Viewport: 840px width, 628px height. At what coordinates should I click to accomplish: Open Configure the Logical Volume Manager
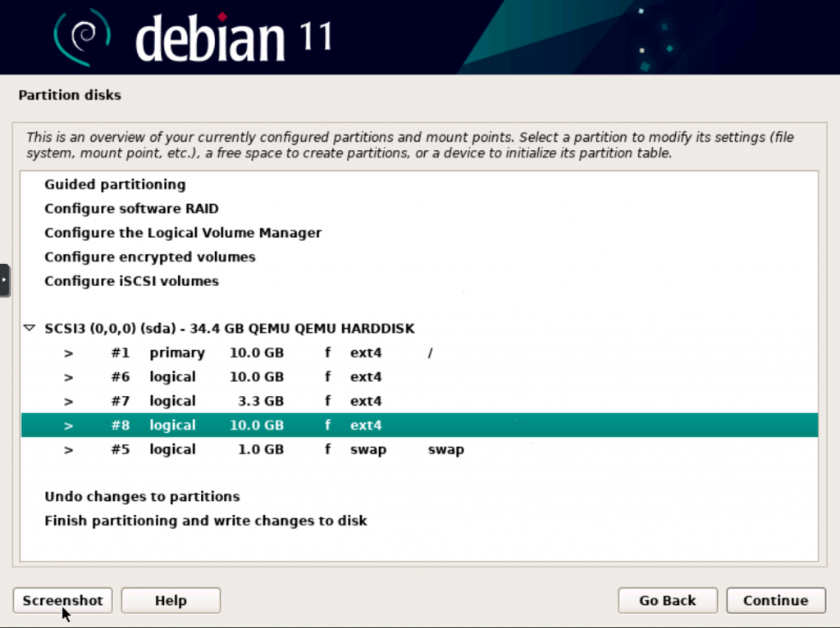[183, 234]
